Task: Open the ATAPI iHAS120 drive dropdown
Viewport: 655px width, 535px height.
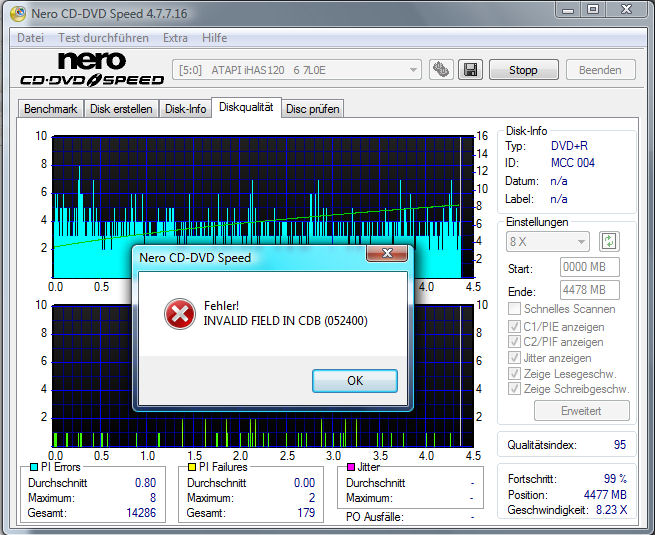Action: [x=298, y=70]
